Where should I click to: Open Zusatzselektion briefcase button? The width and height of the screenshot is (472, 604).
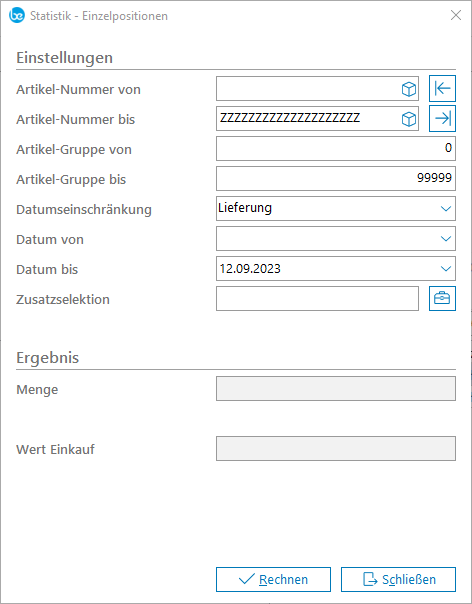442,298
